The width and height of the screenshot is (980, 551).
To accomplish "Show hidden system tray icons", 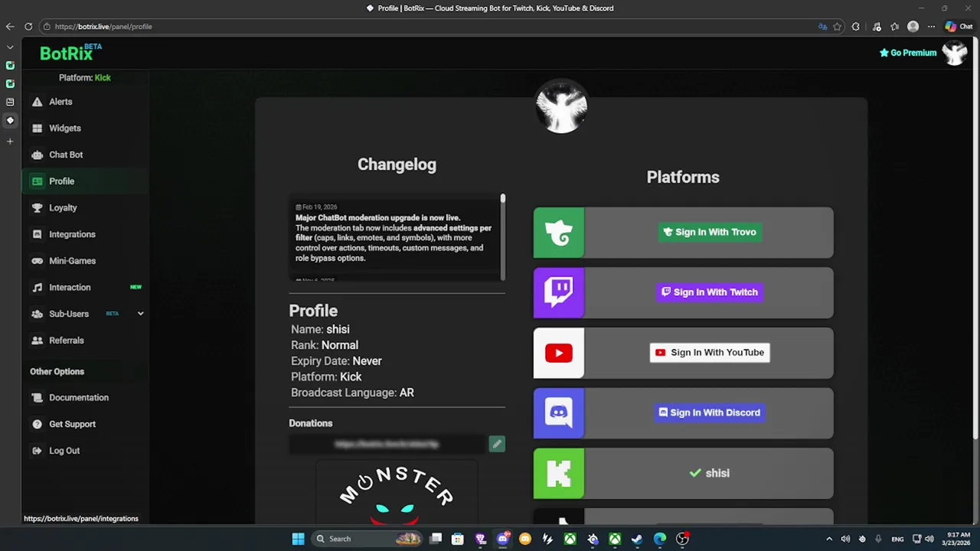I will pos(828,539).
